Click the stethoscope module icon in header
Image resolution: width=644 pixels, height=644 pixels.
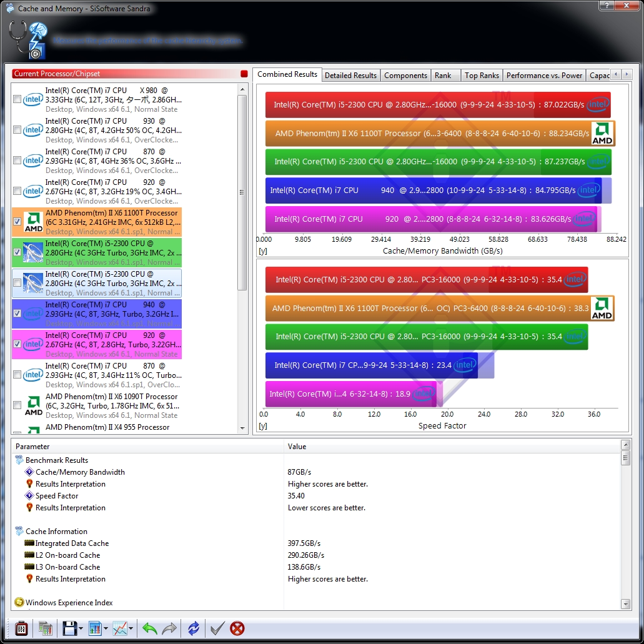(28, 40)
